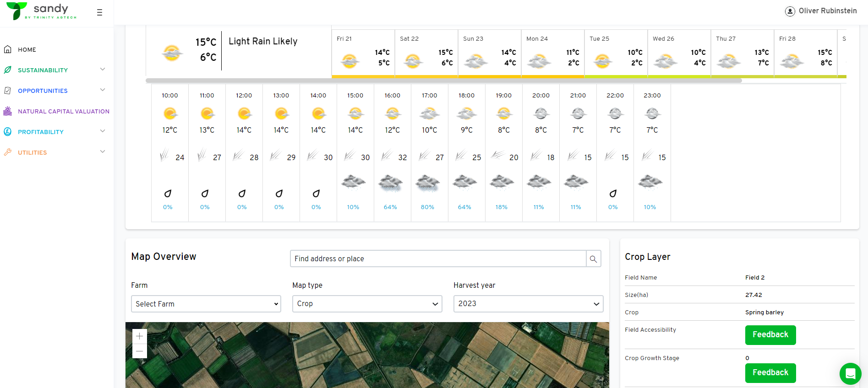Click the 10:00 sunny weather icon
Screen dimensions: 868x388
tap(170, 113)
